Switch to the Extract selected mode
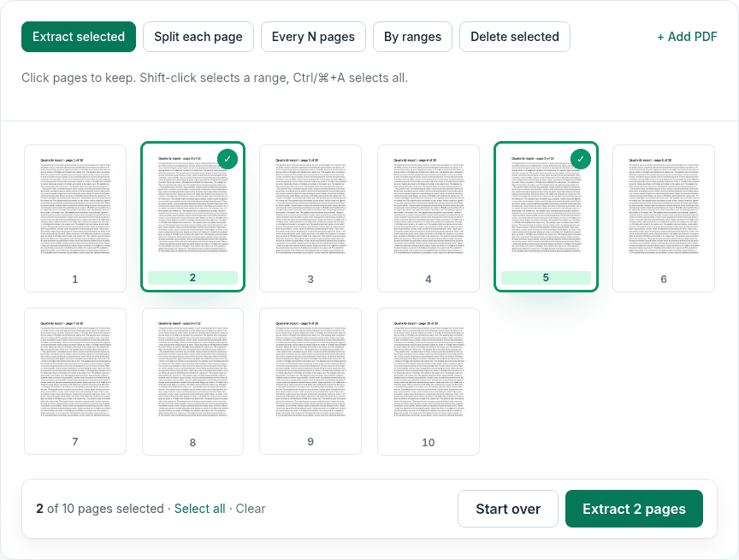 [78, 37]
